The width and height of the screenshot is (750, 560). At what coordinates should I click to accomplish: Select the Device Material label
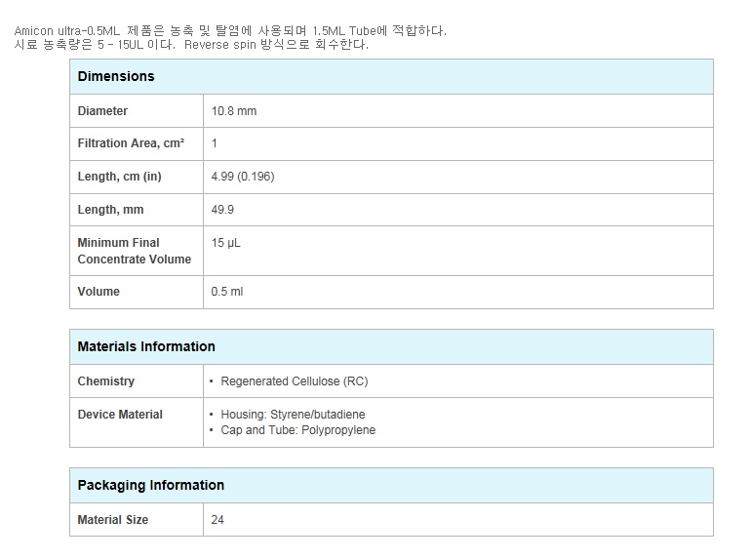(120, 415)
